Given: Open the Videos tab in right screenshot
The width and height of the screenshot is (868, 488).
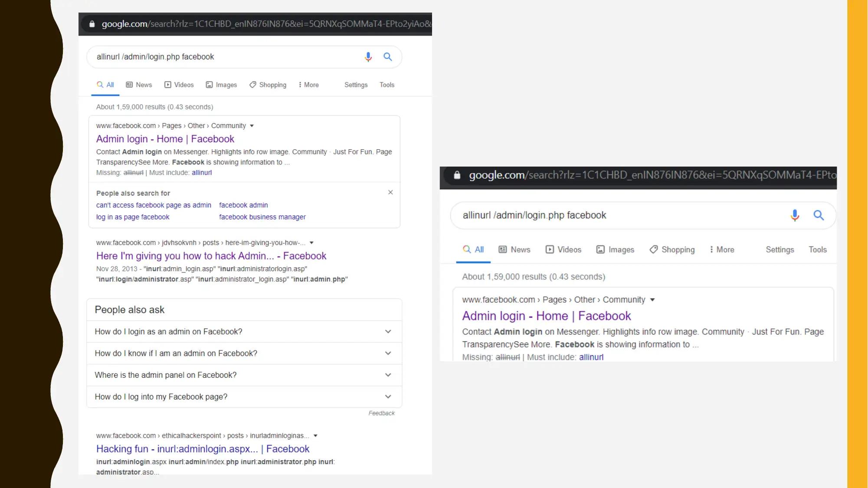Looking at the screenshot, I should coord(563,249).
